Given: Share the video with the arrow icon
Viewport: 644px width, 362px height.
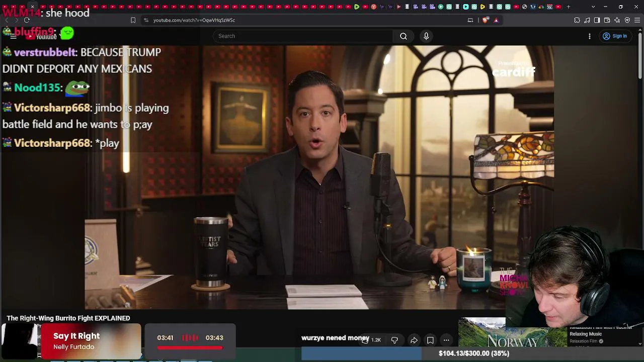Looking at the screenshot, I should (x=414, y=340).
